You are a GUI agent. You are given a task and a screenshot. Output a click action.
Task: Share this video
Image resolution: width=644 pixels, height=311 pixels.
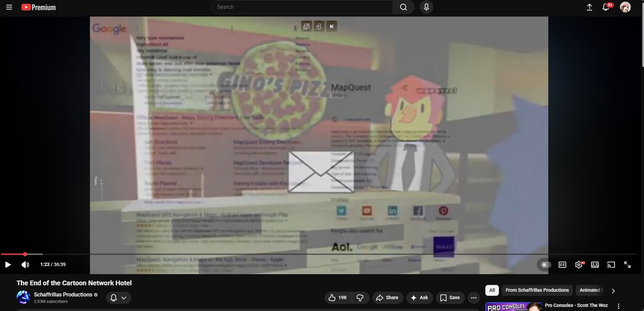[387, 298]
